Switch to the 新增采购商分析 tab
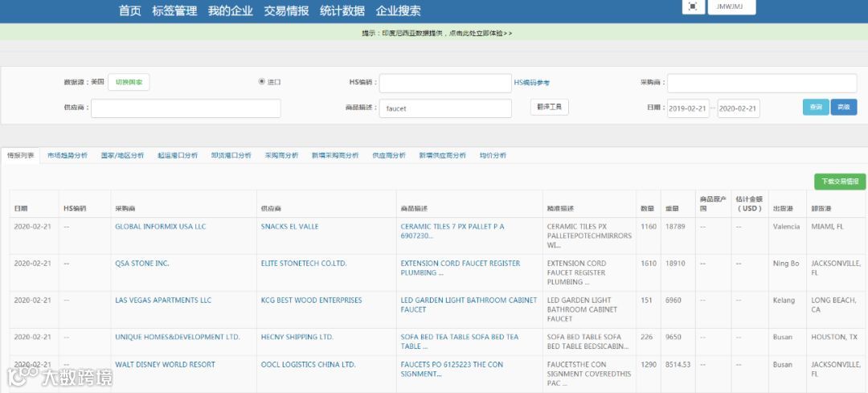The image size is (868, 393). (x=335, y=156)
